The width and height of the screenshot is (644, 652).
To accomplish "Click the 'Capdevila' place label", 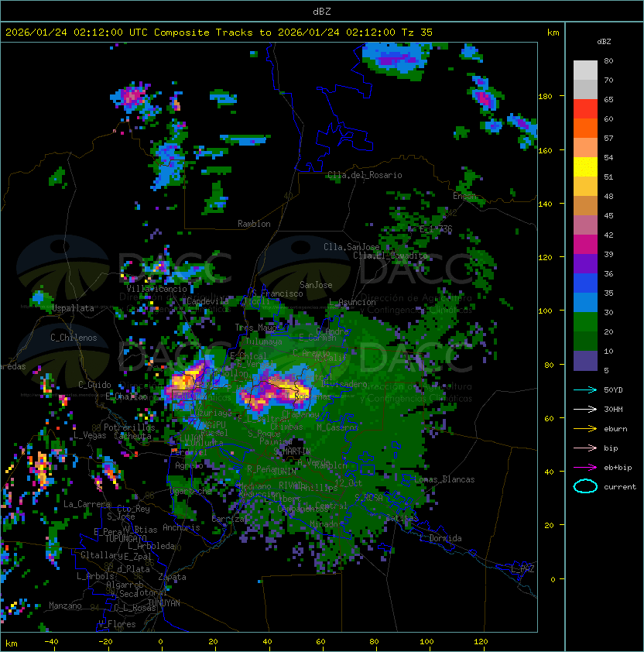I will click(207, 301).
